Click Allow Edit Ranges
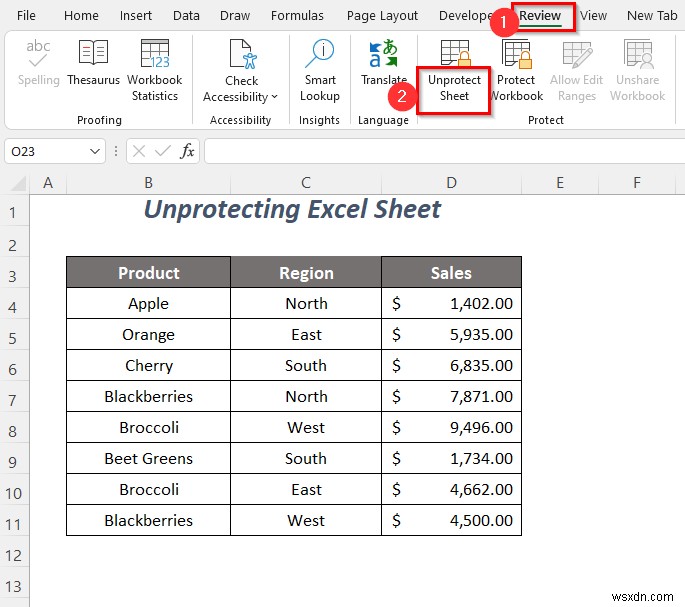This screenshot has height=607, width=685. point(577,70)
